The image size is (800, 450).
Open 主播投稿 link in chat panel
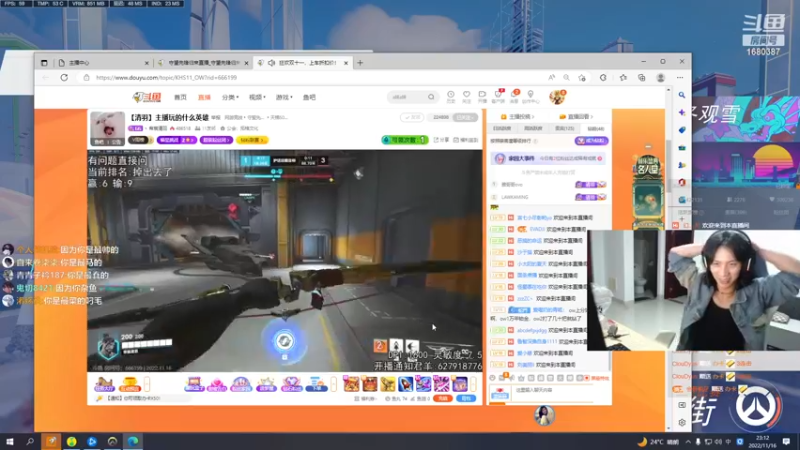pyautogui.click(x=517, y=117)
